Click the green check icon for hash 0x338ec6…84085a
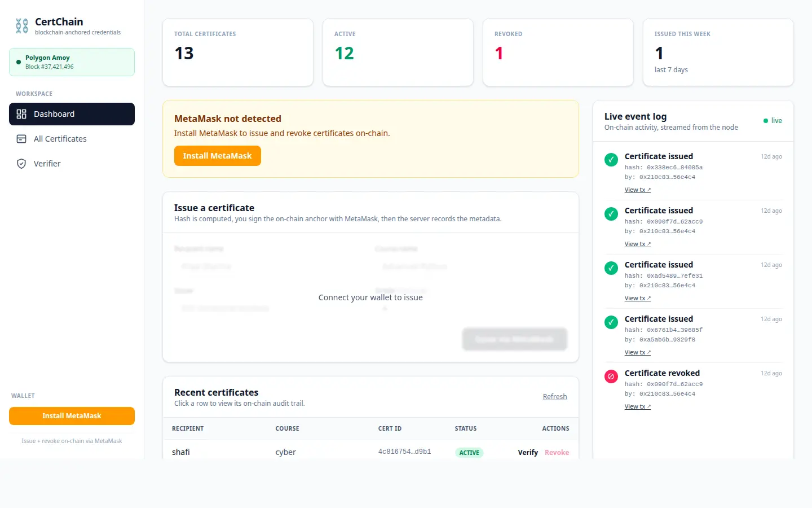The image size is (812, 508). 611,160
